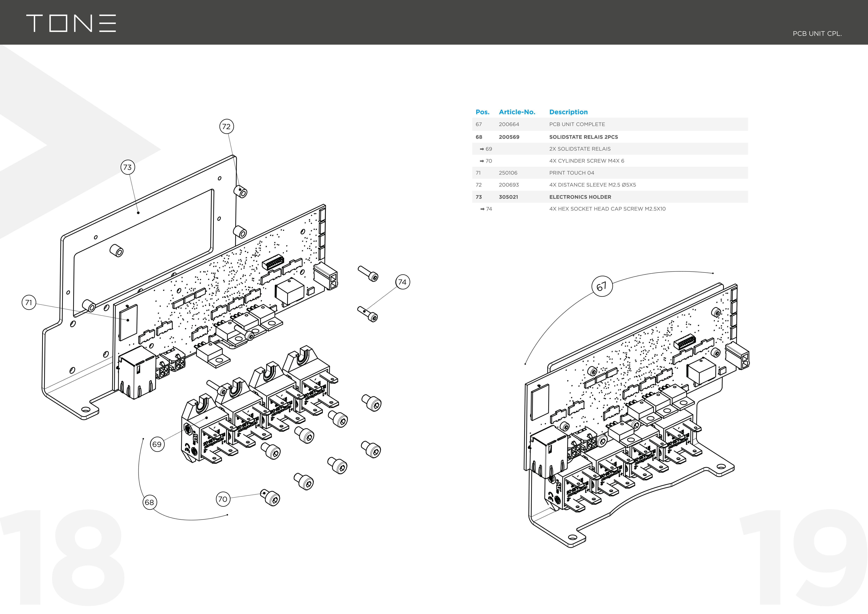Screen dimensions: 868x614
Task: Click position number 68 in the table
Action: point(479,137)
